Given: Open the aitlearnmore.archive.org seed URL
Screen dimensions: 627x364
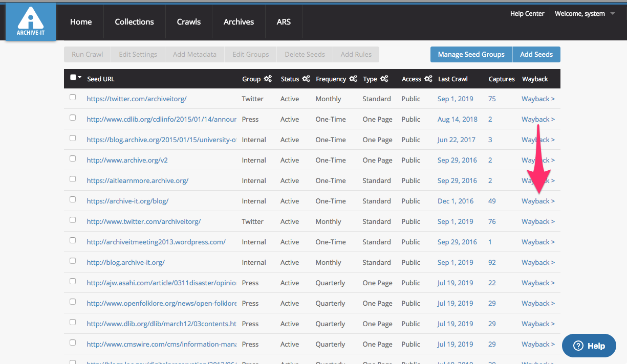Looking at the screenshot, I should [x=138, y=180].
